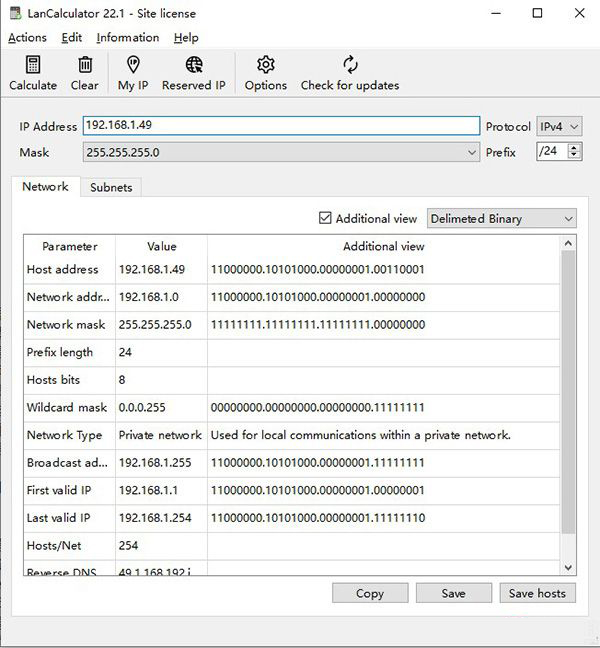The height and width of the screenshot is (648, 600).
Task: Open the Help menu
Action: point(186,38)
